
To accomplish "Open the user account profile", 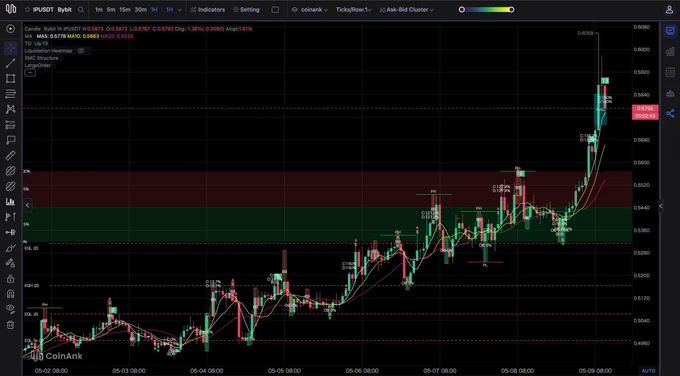I will (x=669, y=10).
